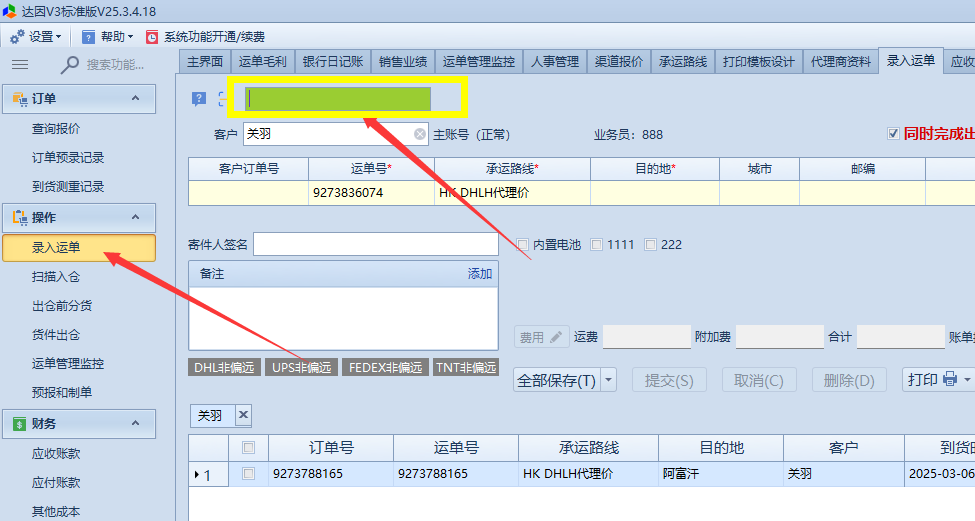
Task: Open the 渠道报价 tab
Action: click(x=618, y=61)
